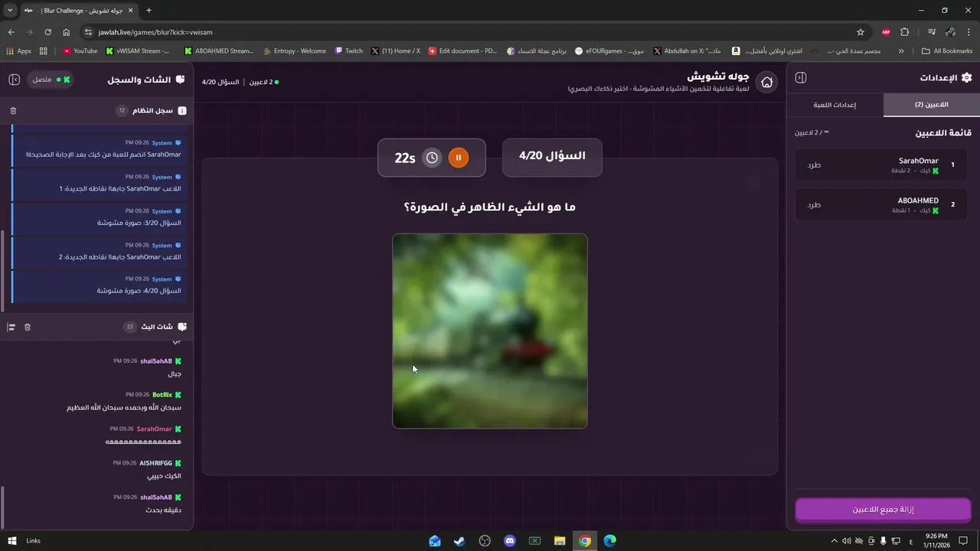Open Chrome's home page button

click(x=67, y=32)
